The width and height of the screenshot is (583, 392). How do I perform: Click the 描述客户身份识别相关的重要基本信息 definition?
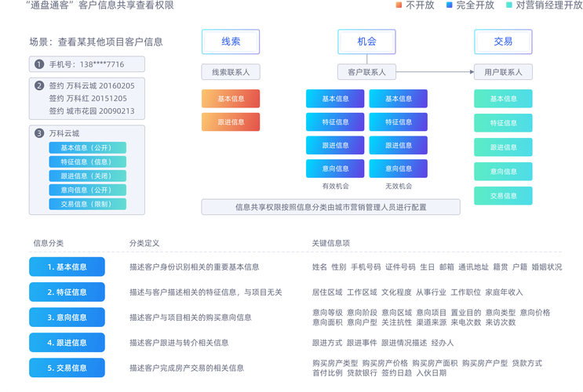click(x=194, y=267)
